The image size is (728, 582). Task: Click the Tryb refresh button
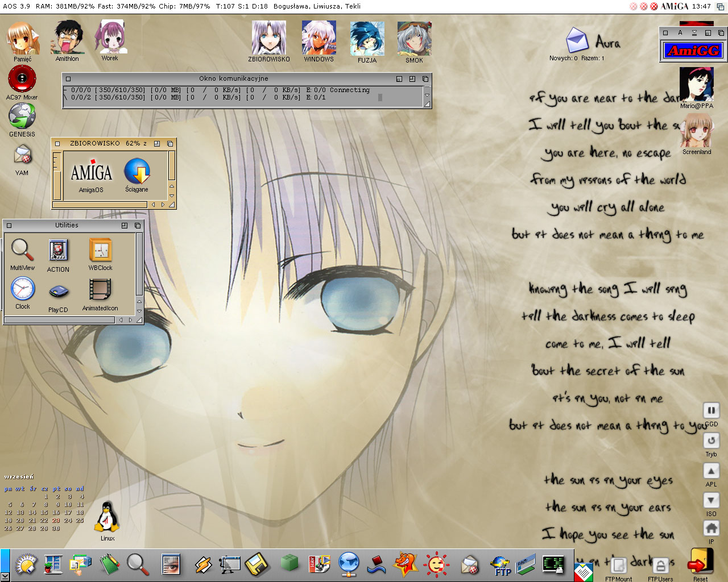(711, 440)
